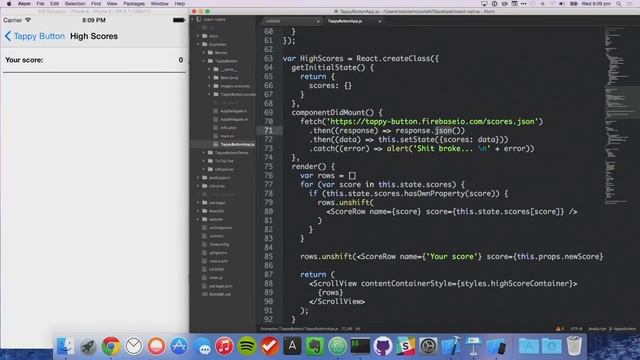Open Spotlight search in the menu bar
This screenshot has height=360, width=640.
tap(619, 4)
